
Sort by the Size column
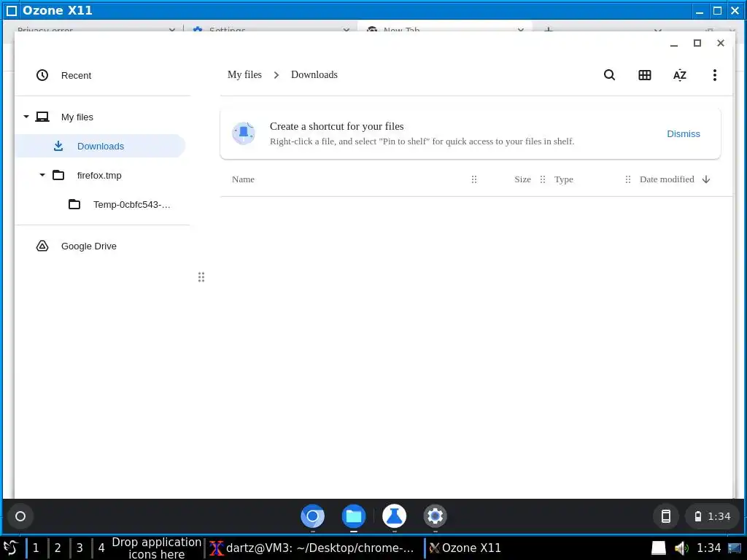pos(522,179)
